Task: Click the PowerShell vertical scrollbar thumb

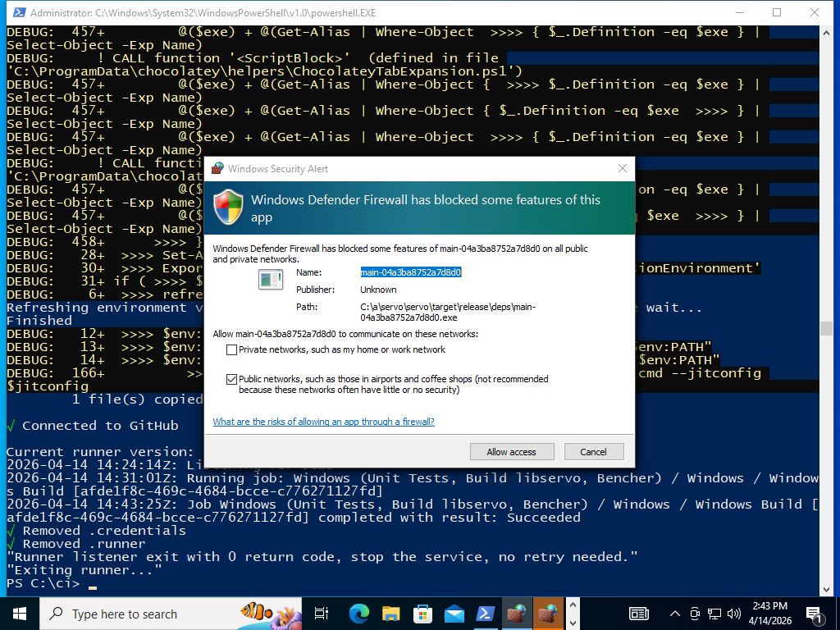Action: pyautogui.click(x=828, y=328)
